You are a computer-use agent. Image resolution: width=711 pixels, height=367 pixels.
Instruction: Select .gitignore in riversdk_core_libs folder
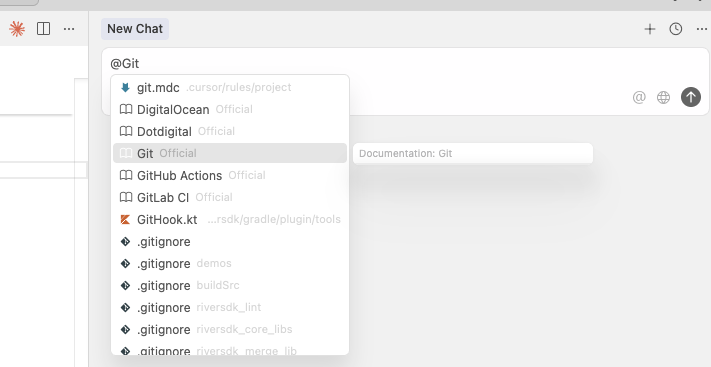click(x=230, y=330)
